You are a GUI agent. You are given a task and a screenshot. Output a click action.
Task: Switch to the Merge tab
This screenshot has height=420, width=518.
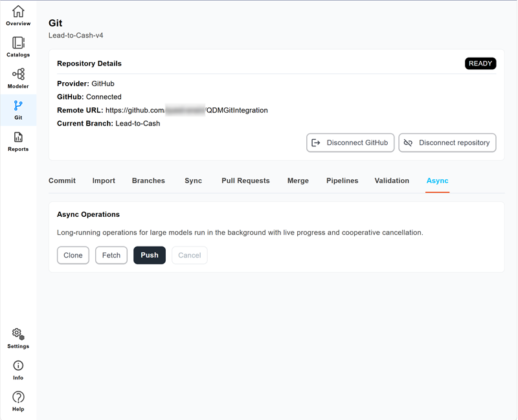click(298, 181)
